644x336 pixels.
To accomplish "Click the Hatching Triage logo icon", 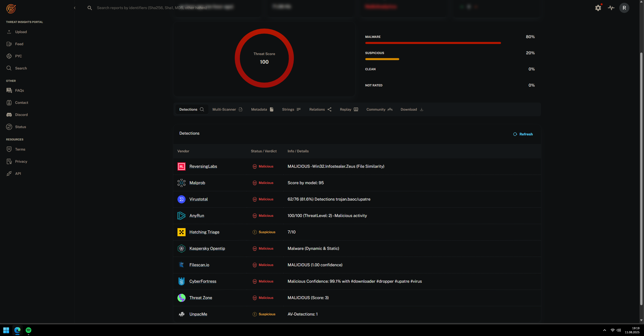I will click(181, 232).
